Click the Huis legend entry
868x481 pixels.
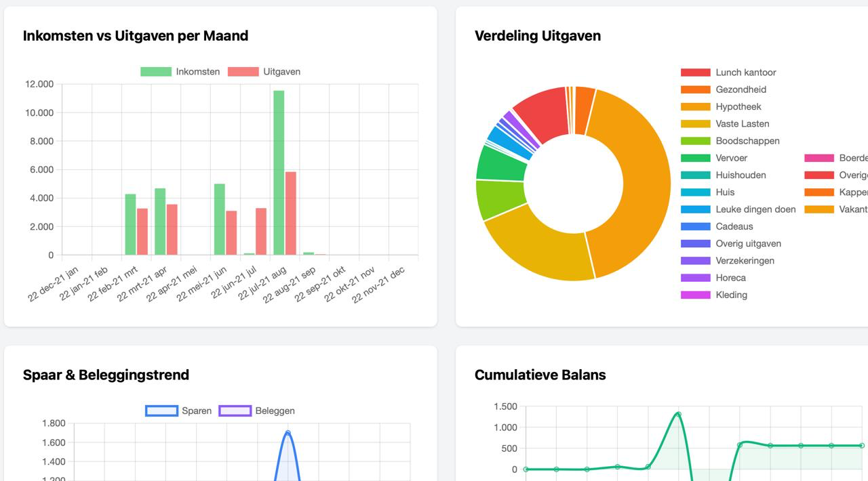tap(708, 192)
